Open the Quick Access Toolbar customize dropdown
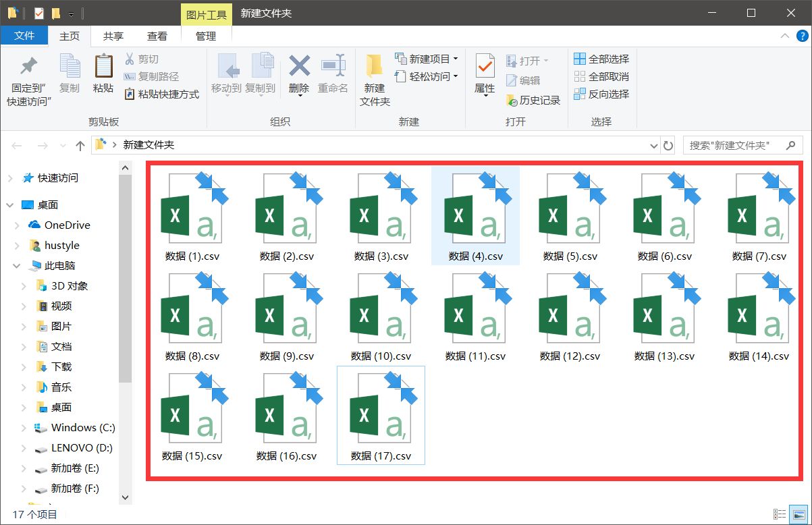The height and width of the screenshot is (525, 812). tap(70, 13)
